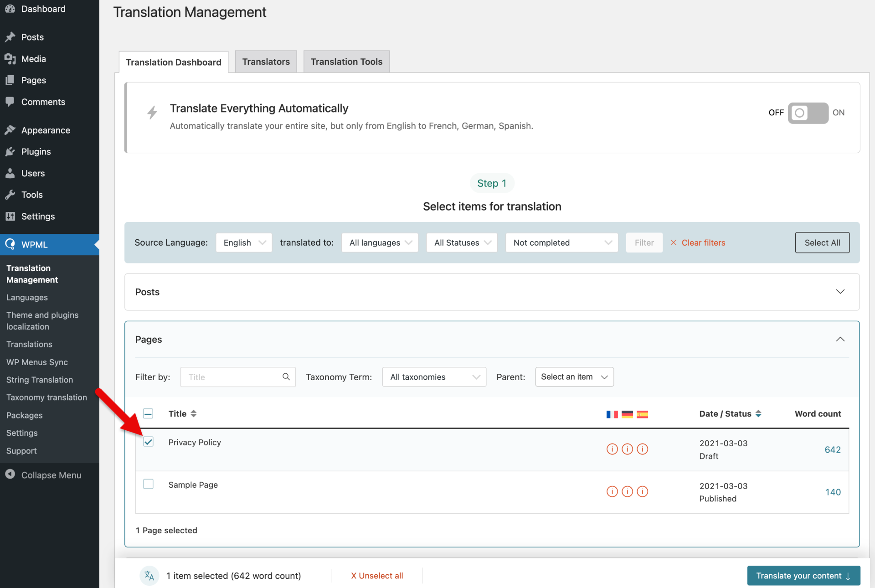Click the Users person icon
875x588 pixels.
(10, 173)
